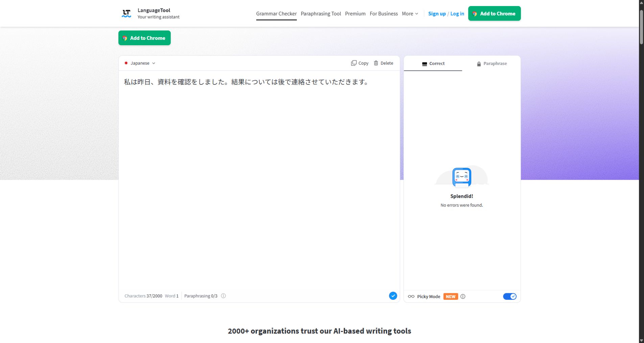The width and height of the screenshot is (644, 343).
Task: Click the blue checkmark status icon
Action: pyautogui.click(x=393, y=296)
